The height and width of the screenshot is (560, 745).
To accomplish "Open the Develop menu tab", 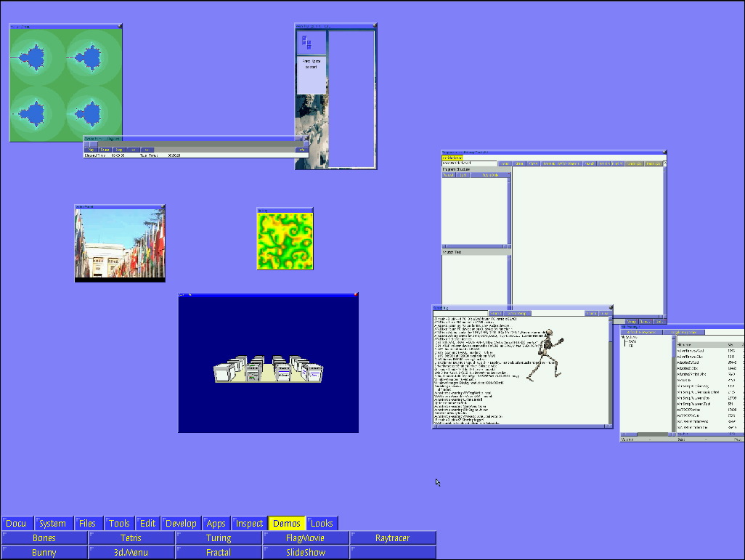I will coord(181,524).
